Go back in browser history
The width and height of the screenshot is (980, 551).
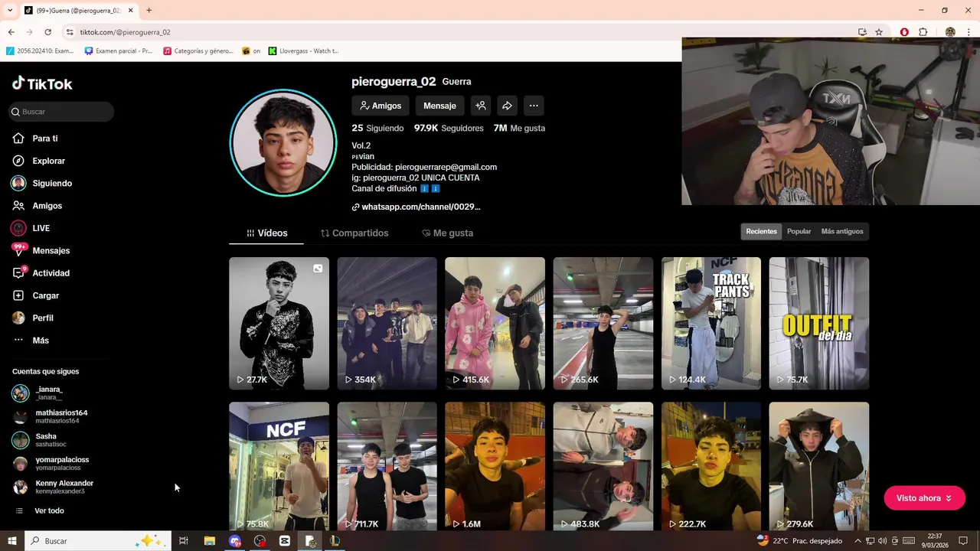coord(11,32)
